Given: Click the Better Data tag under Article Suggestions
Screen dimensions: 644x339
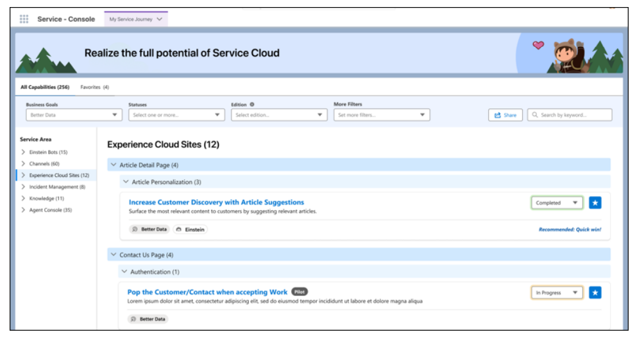Looking at the screenshot, I should pos(149,229).
